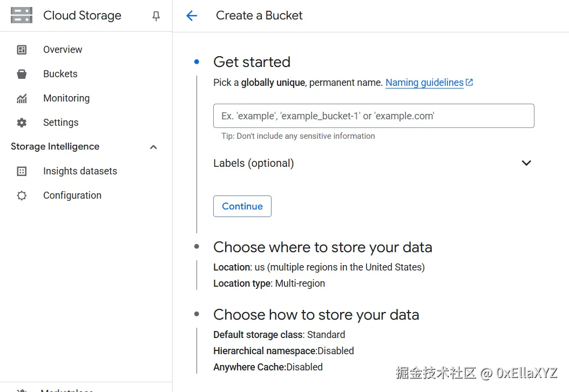Viewport: 569px width, 392px height.
Task: Click the Insights datasets icon
Action: click(22, 171)
